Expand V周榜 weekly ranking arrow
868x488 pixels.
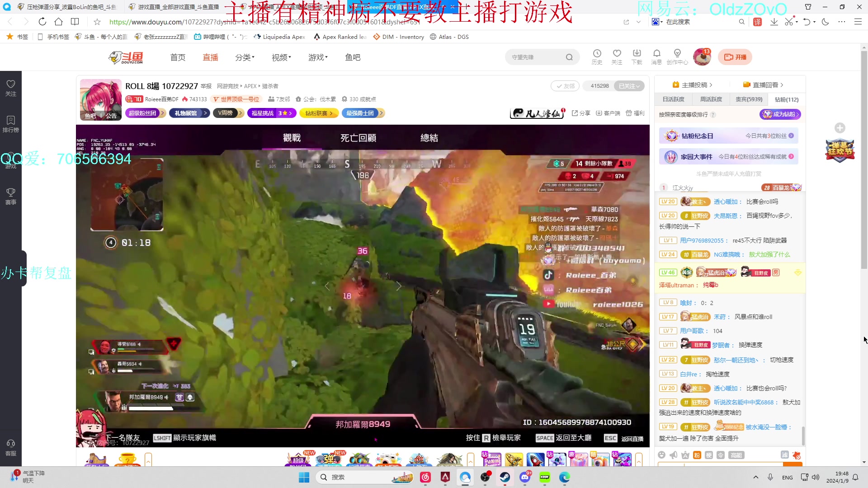coord(241,113)
